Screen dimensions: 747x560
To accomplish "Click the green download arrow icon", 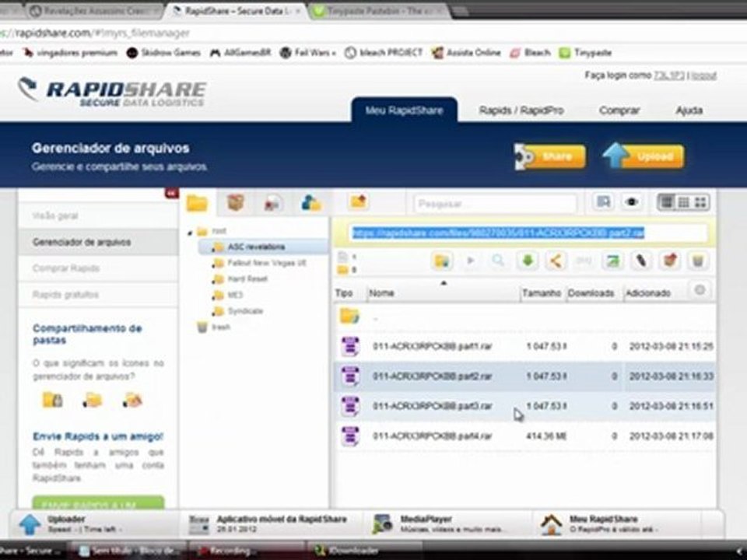I will [528, 261].
